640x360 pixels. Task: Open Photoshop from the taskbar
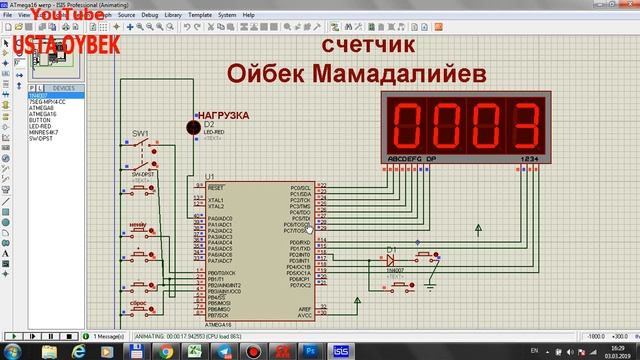pos(311,351)
